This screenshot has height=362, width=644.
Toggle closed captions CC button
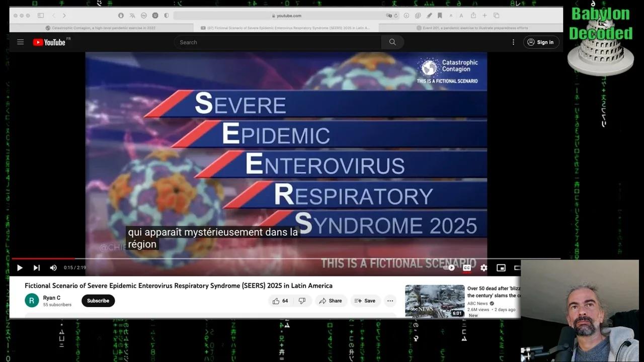467,268
